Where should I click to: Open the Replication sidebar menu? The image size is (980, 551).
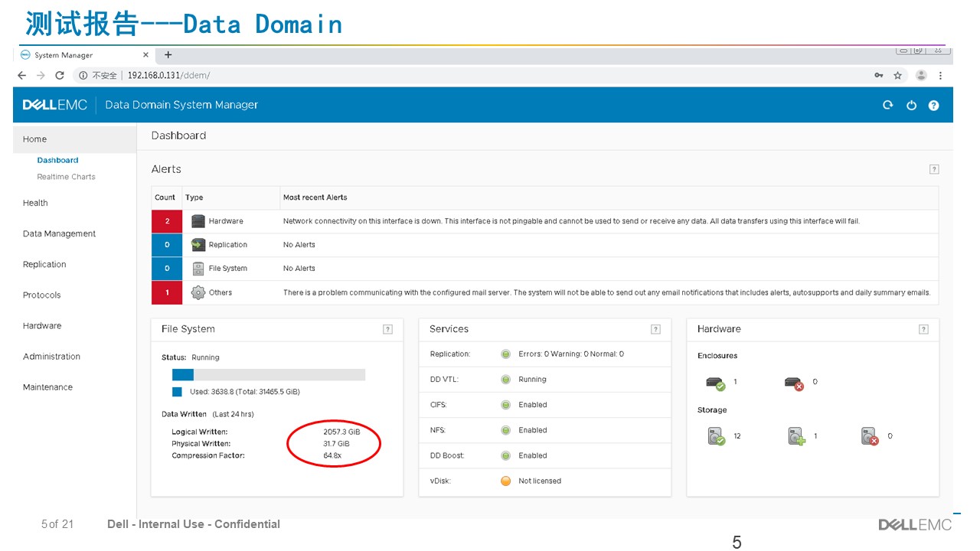[x=44, y=264]
